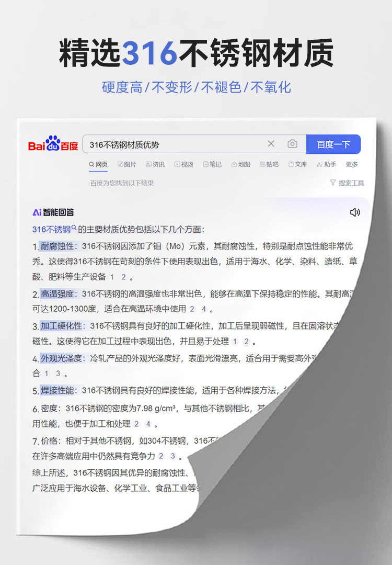Click the heading 精选316不锈钢材质
The width and height of the screenshot is (392, 565).
196,53
